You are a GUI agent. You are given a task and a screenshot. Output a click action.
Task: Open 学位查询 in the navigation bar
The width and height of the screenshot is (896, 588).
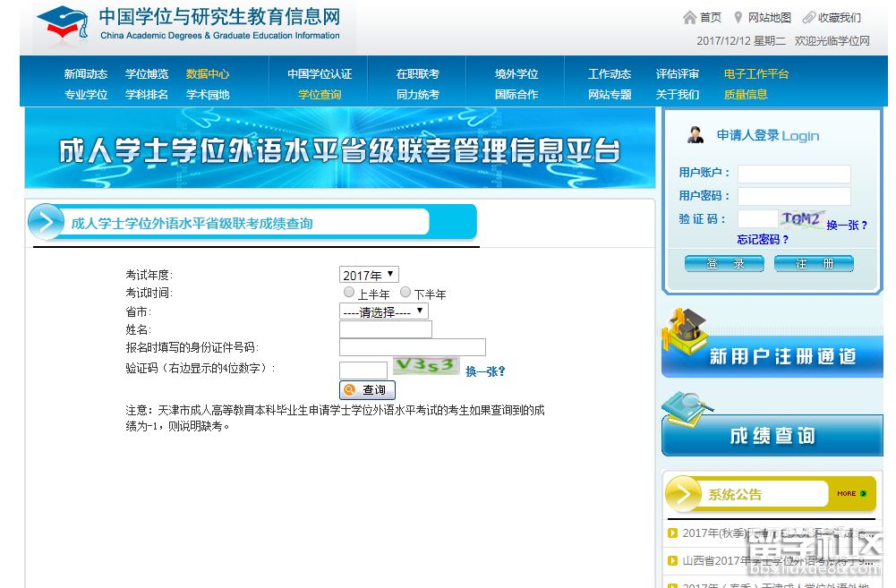click(320, 95)
